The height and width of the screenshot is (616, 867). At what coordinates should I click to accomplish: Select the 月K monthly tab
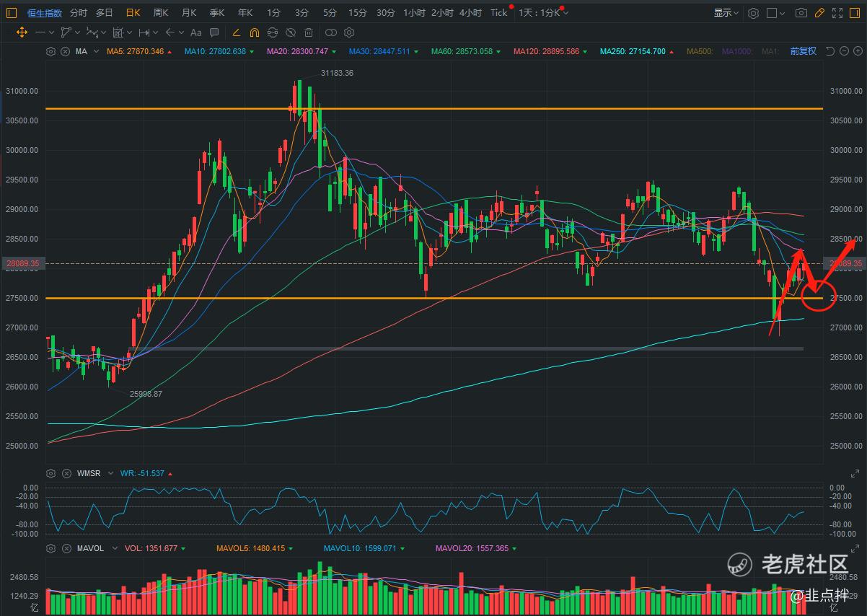point(189,13)
